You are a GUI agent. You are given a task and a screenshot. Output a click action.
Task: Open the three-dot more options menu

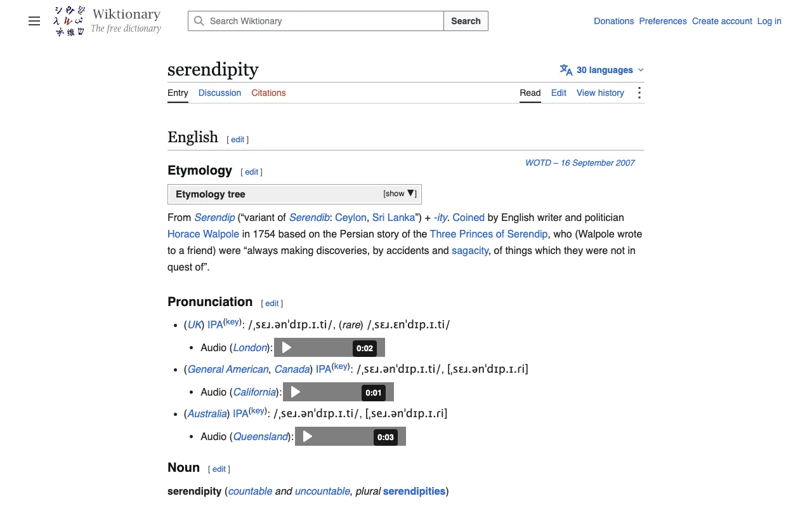(x=639, y=93)
